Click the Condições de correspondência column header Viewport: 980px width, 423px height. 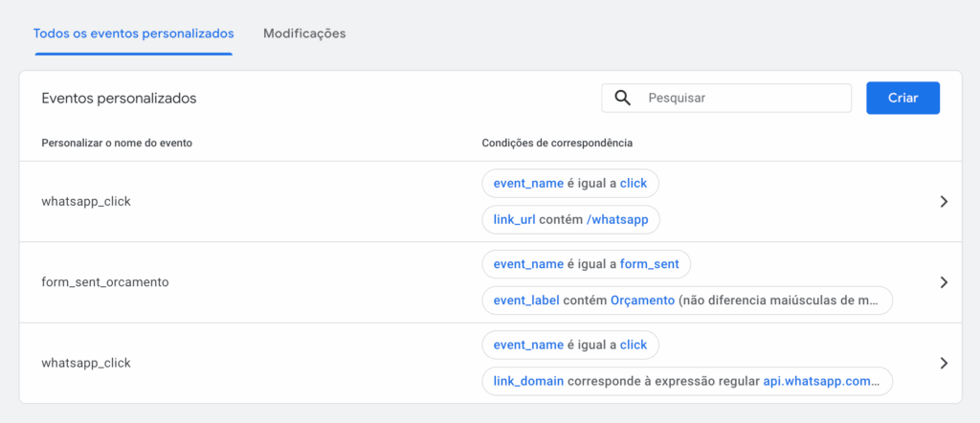point(557,144)
